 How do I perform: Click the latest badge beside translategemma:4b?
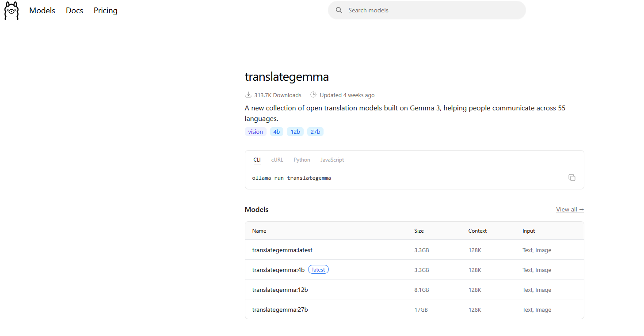click(x=318, y=270)
